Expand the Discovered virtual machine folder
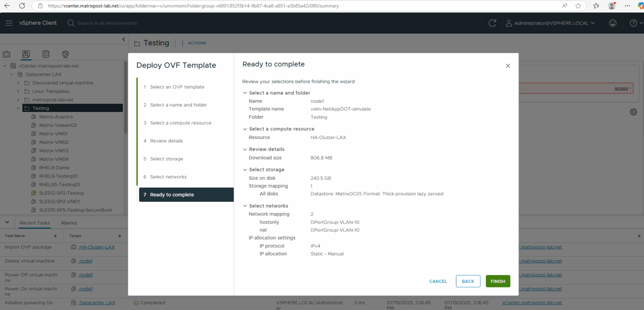The image size is (644, 310). [18, 83]
